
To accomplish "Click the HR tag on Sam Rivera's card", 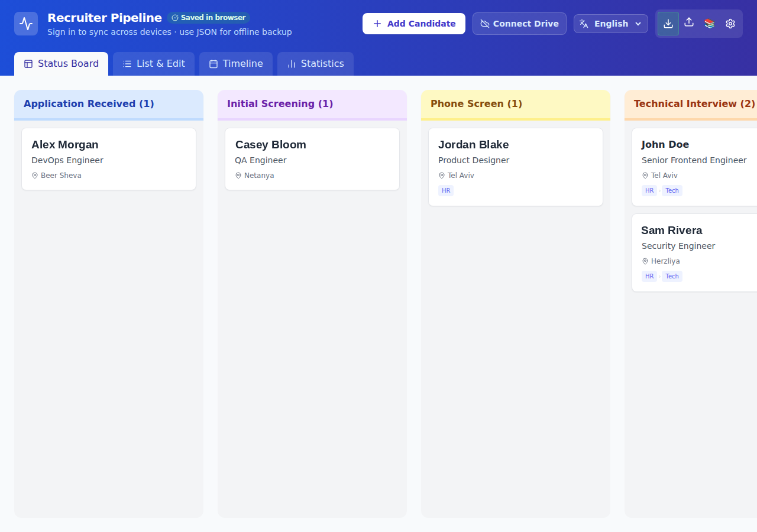I will pos(649,276).
